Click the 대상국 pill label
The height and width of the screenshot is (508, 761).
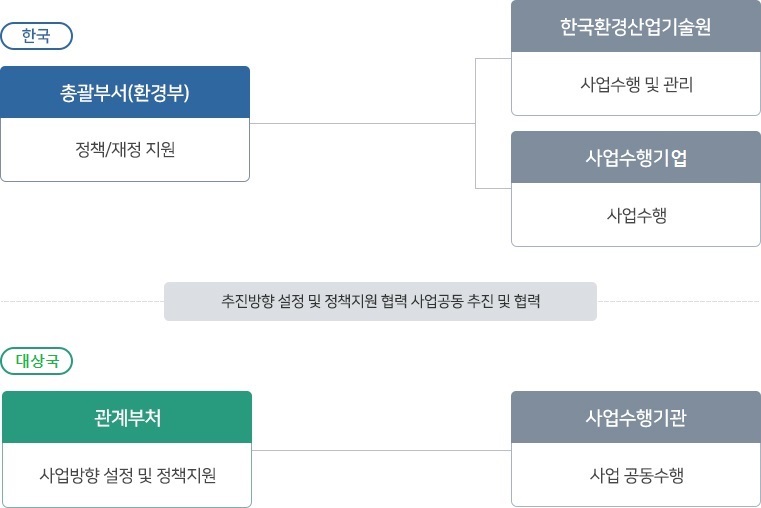(36, 361)
